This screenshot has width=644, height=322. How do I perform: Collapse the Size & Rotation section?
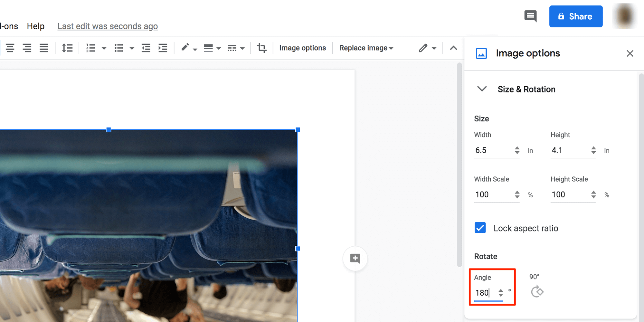pyautogui.click(x=482, y=89)
